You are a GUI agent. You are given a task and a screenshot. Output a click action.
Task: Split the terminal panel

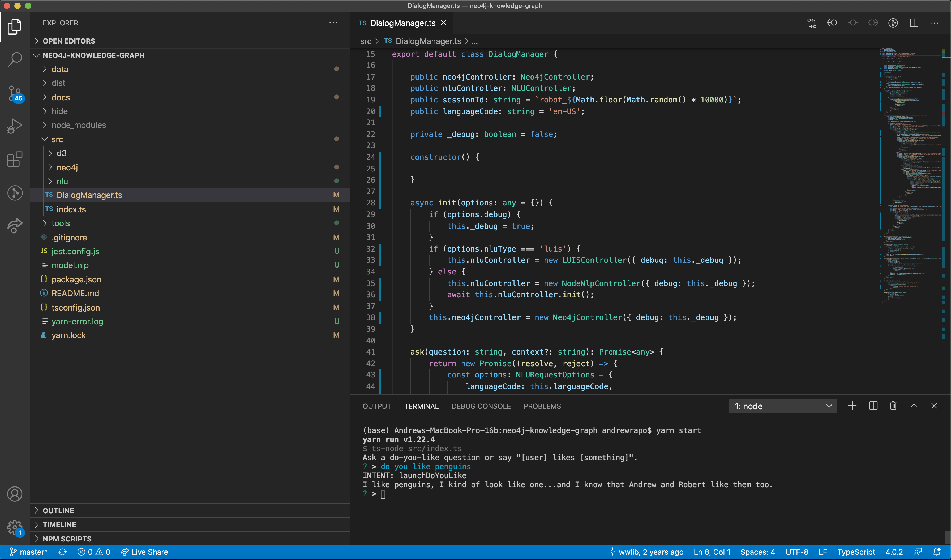point(873,406)
